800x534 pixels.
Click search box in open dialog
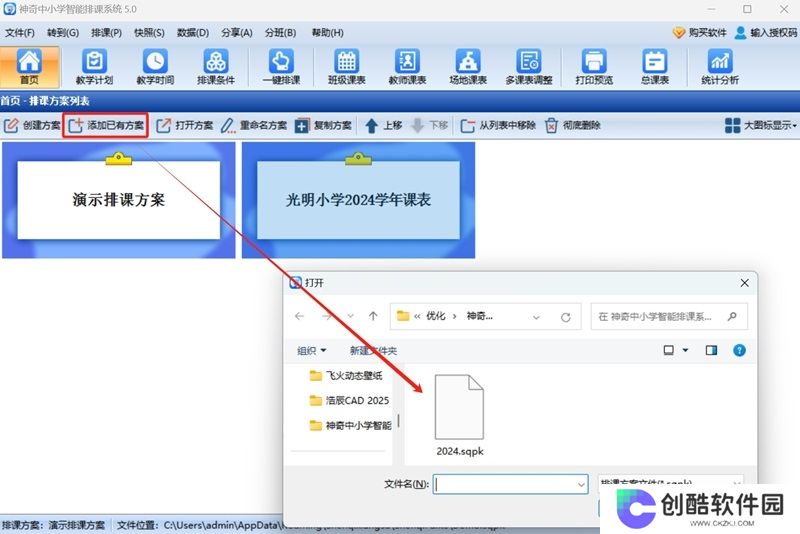click(x=669, y=317)
